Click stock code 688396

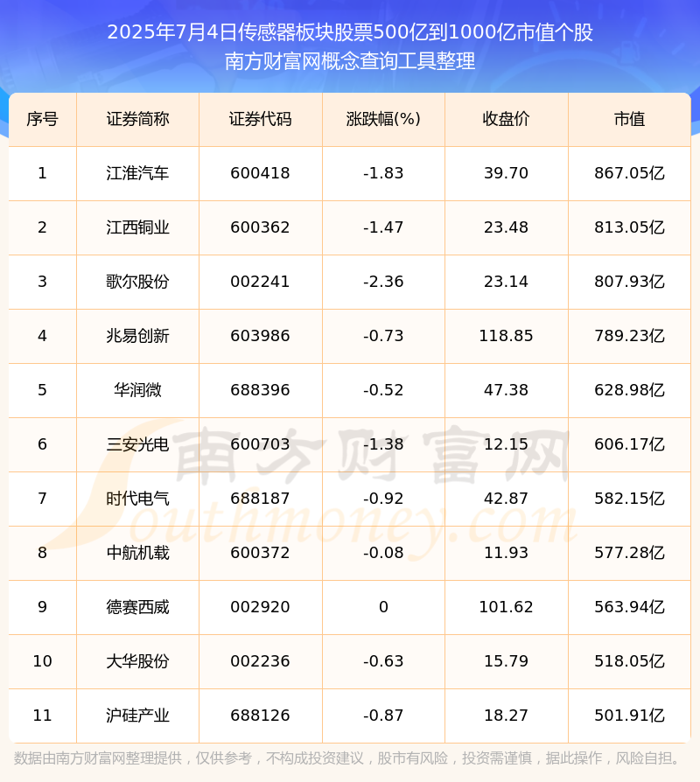click(x=261, y=390)
